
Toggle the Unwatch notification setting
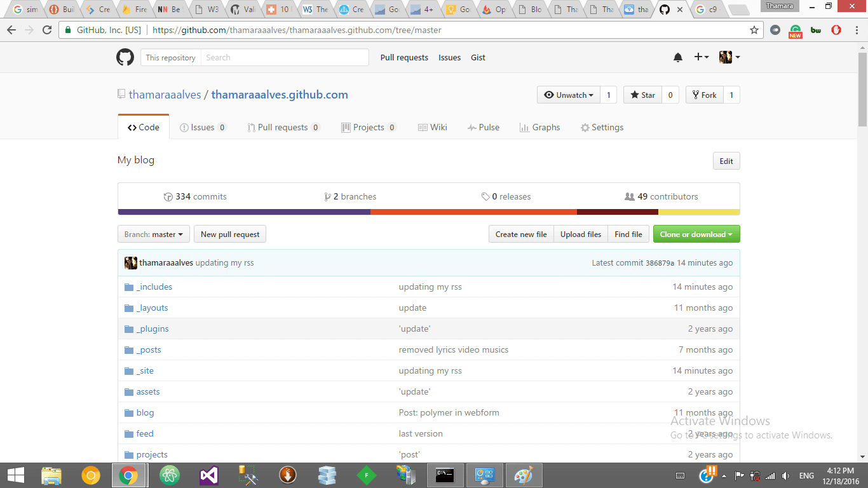(568, 94)
